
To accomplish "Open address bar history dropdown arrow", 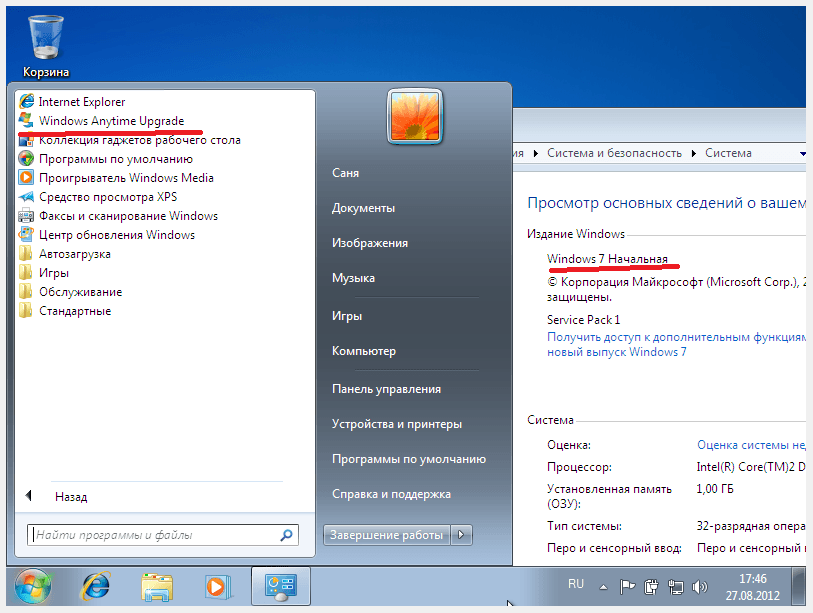I will pyautogui.click(x=803, y=154).
